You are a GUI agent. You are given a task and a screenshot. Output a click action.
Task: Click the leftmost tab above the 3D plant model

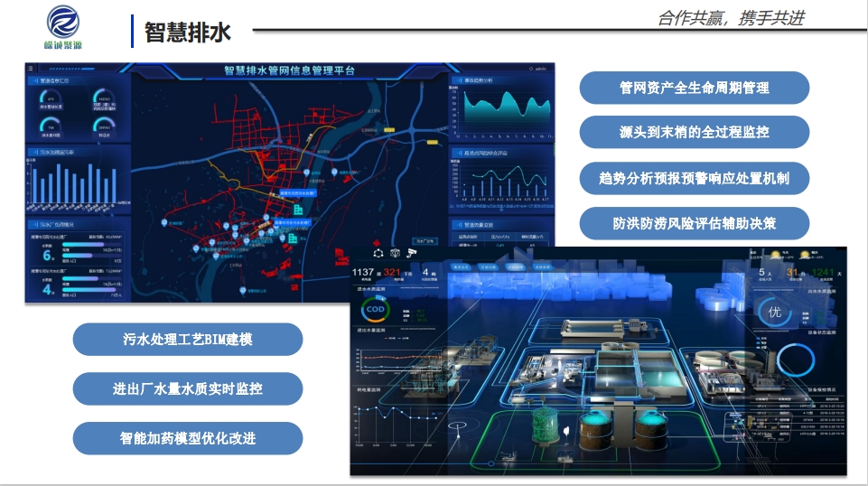click(462, 267)
